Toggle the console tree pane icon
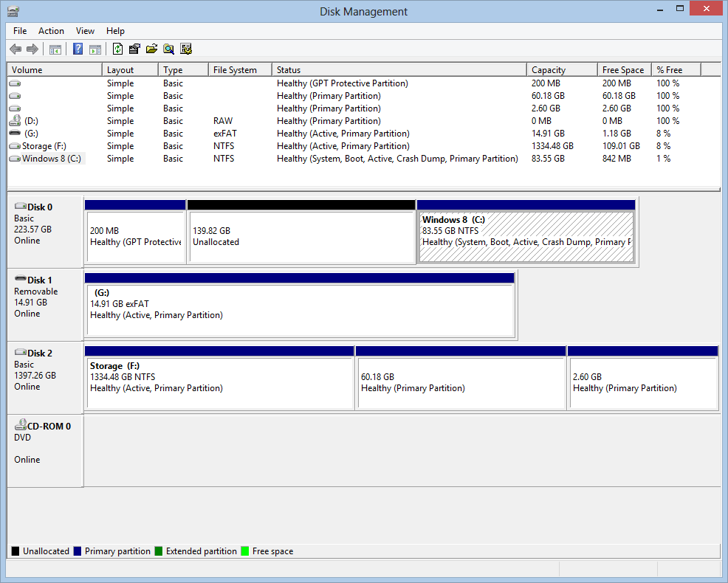728x583 pixels. pyautogui.click(x=55, y=49)
